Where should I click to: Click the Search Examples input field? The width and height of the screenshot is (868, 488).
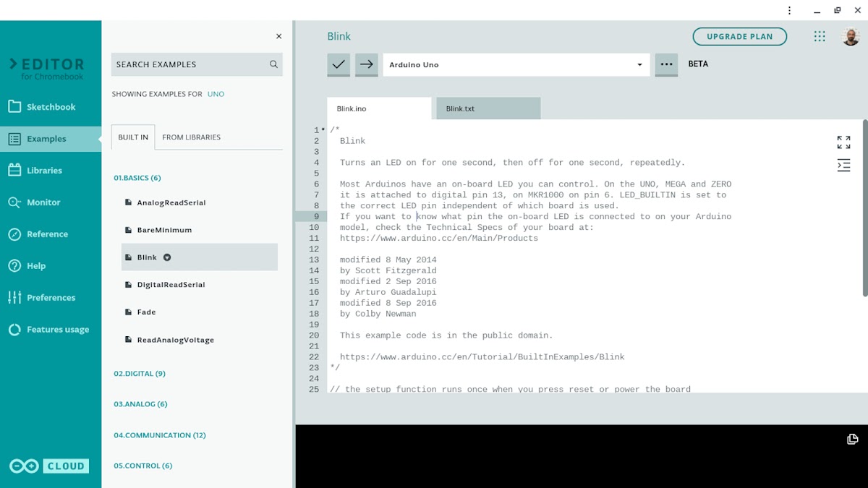[x=188, y=64]
